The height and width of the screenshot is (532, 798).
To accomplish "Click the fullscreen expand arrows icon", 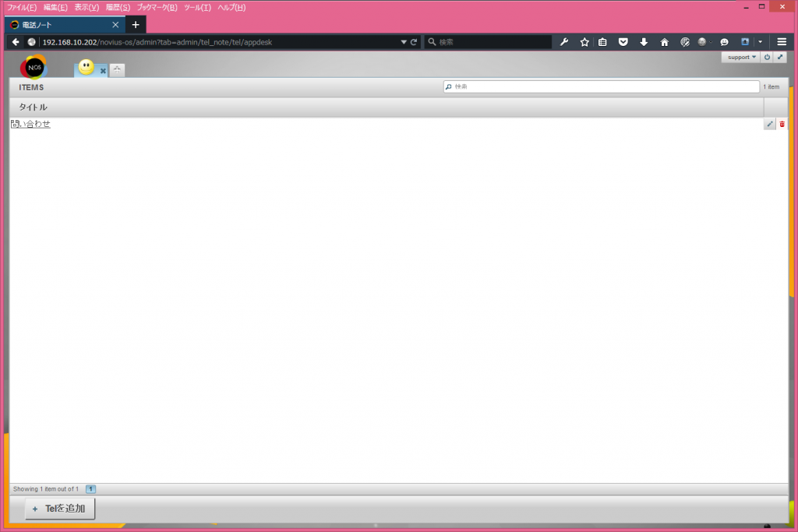I will (780, 57).
